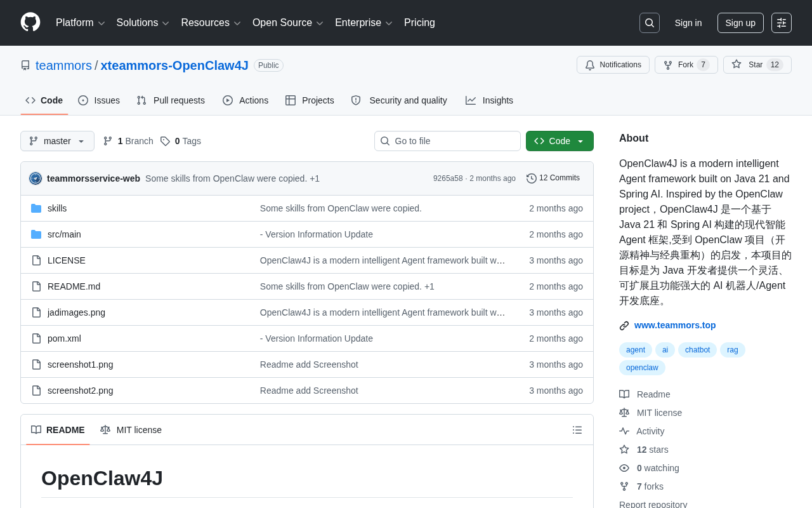Select the Code repository tab

point(44,100)
